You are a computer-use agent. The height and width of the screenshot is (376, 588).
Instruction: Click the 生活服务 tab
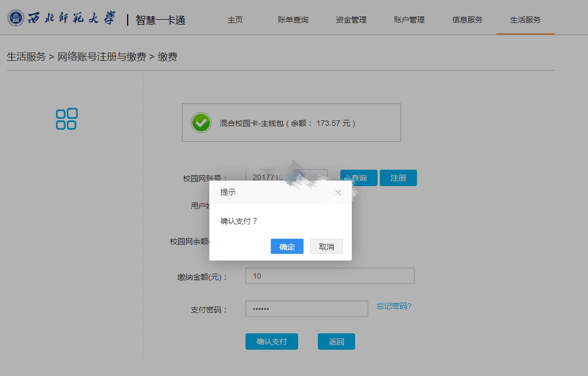[x=525, y=20]
